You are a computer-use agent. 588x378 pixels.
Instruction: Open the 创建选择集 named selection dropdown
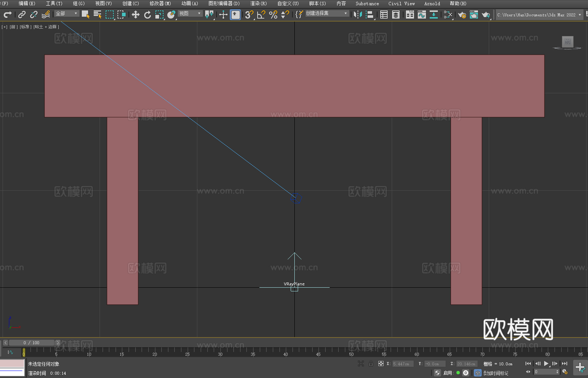pos(327,13)
